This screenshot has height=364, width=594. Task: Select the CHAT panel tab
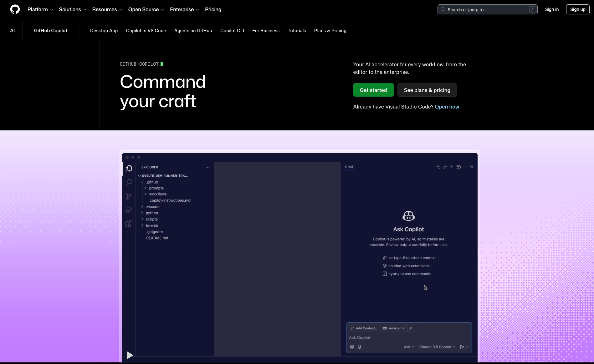349,167
